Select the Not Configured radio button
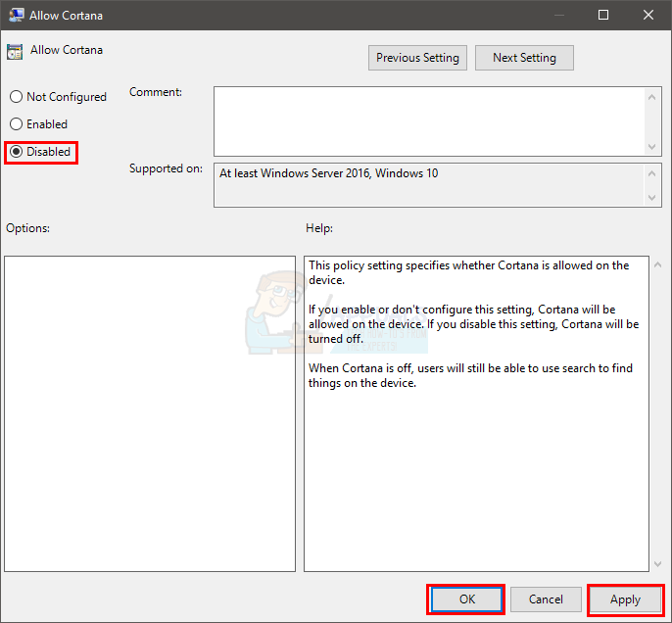 tap(58, 97)
